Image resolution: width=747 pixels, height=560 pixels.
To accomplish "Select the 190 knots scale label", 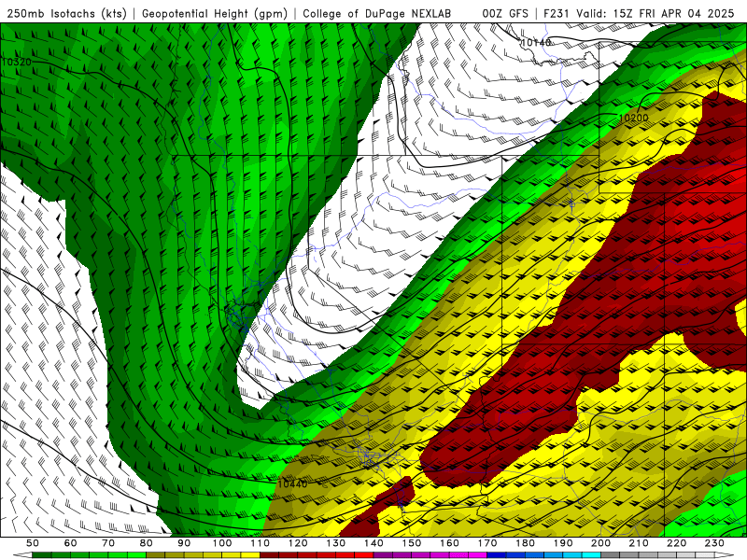I will click(564, 543).
